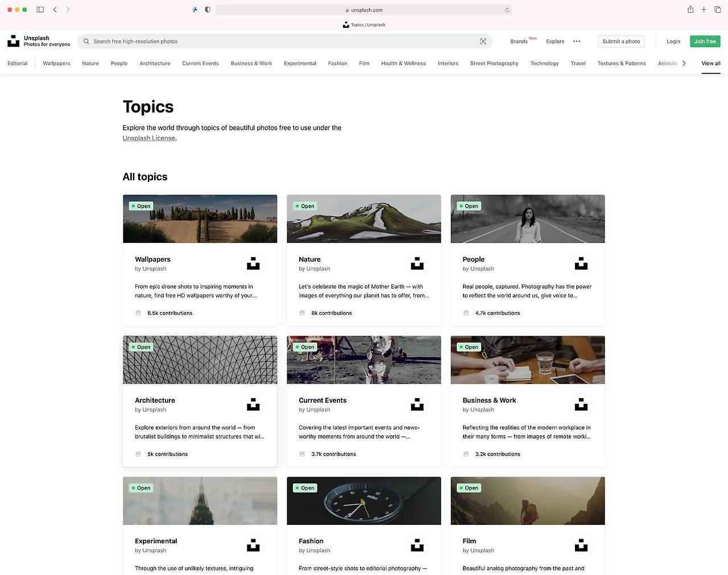The image size is (728, 575).
Task: Select the 'Topics | Unsplash' browser tab
Action: point(364,25)
